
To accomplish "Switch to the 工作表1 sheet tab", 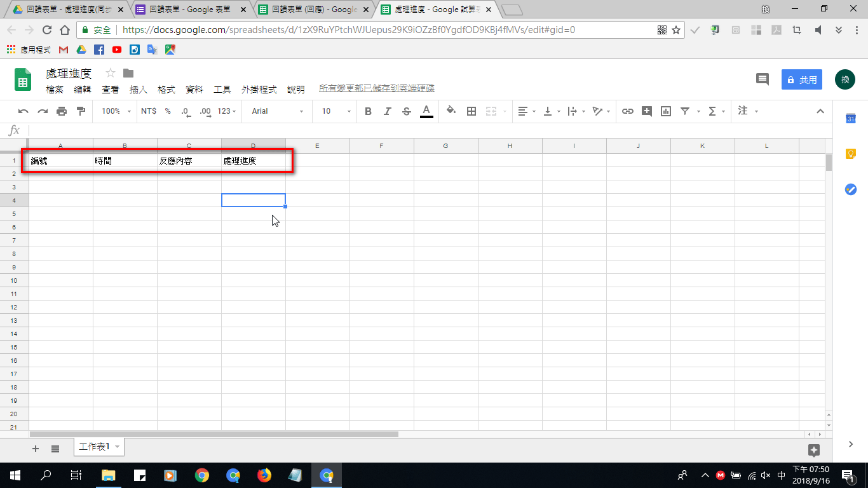I will (94, 447).
